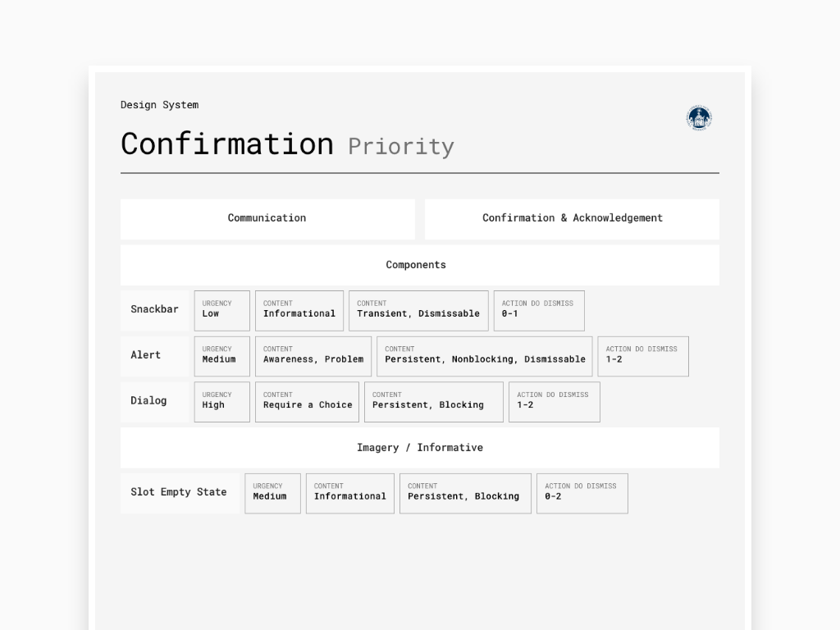The image size is (840, 630).
Task: Click the Transient, Dismissable content card
Action: (x=418, y=311)
